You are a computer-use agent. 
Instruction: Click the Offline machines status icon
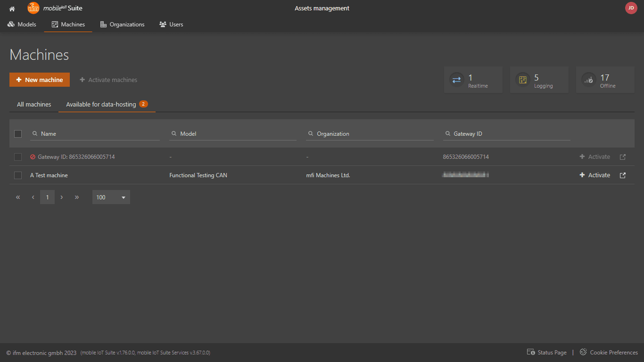[x=588, y=80]
